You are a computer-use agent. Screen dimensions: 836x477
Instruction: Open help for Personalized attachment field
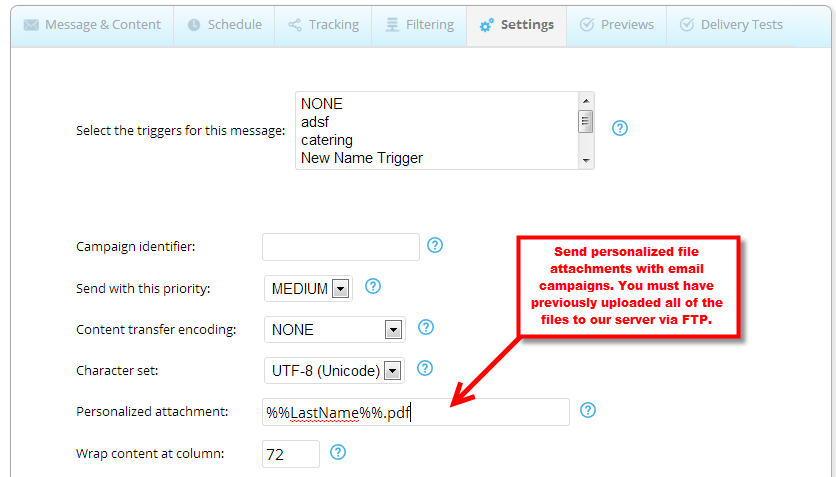point(588,410)
